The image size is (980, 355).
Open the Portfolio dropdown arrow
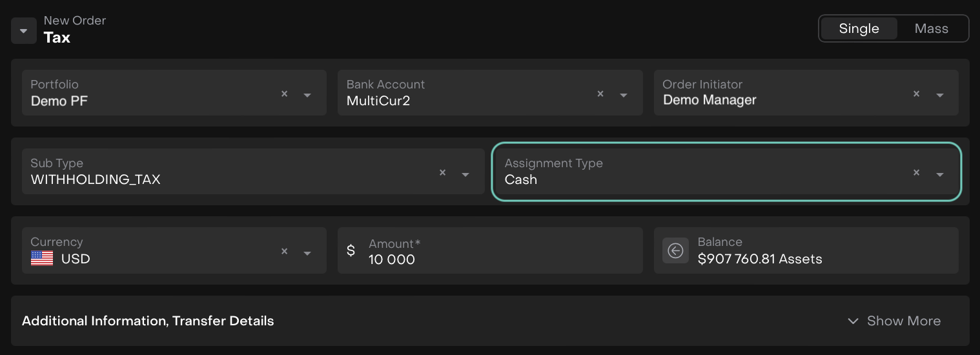click(307, 95)
